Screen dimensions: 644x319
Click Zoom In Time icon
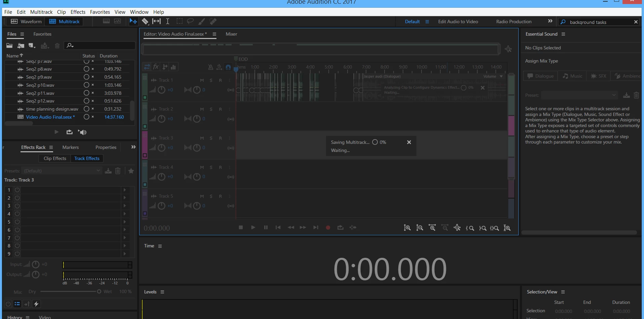pos(432,228)
